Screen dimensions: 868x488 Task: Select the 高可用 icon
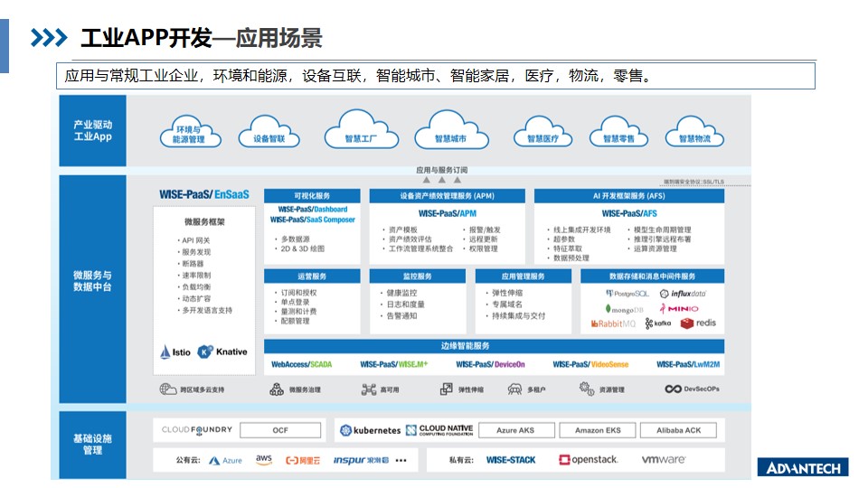point(369,389)
